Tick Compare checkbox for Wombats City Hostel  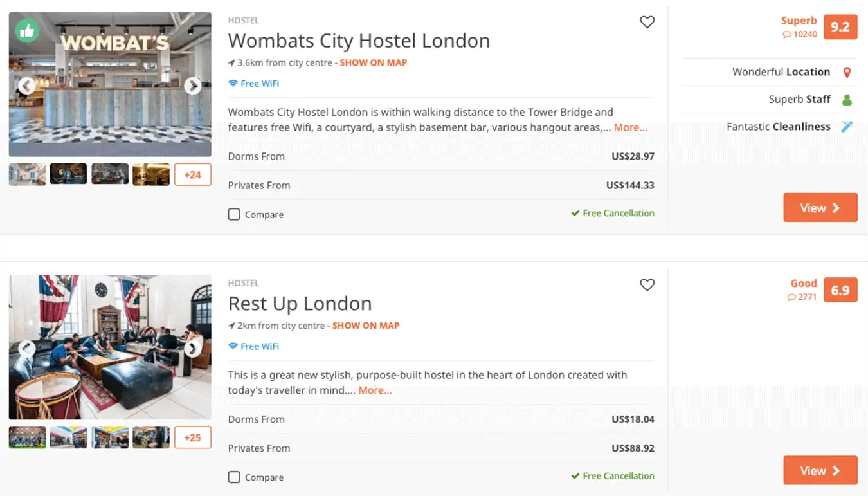pos(234,214)
